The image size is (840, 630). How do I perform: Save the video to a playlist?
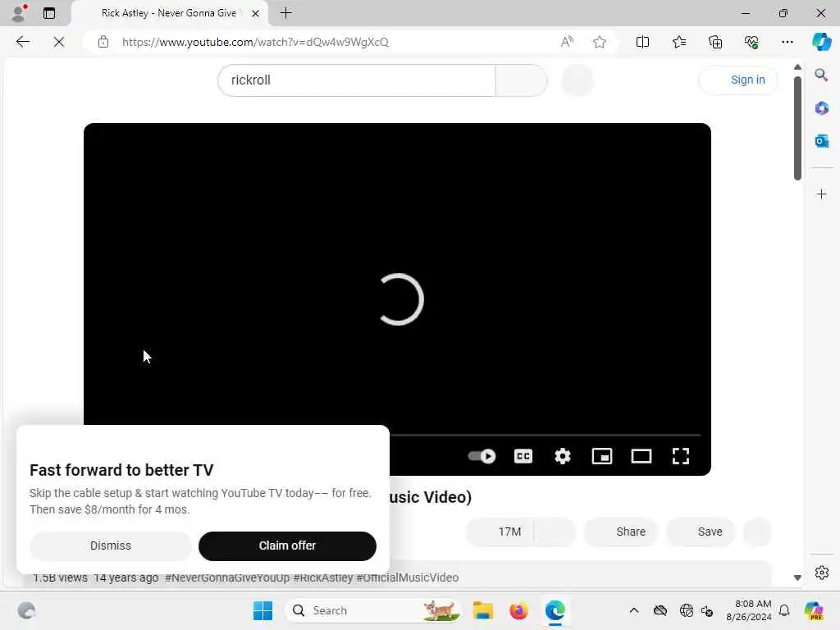[x=701, y=532]
